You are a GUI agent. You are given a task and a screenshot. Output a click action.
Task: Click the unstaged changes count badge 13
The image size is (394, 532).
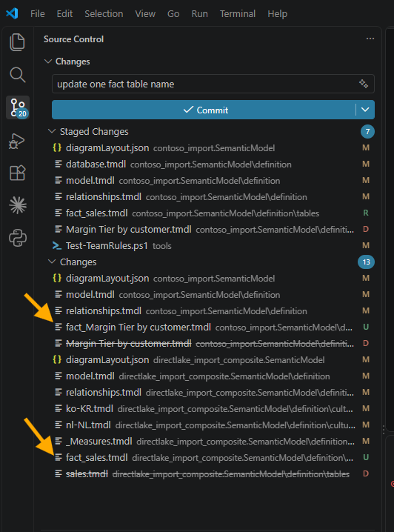366,262
